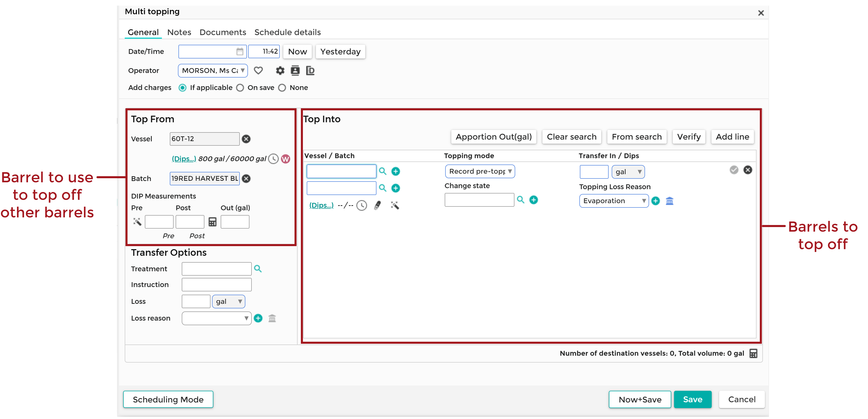Click the heart favorite icon beside Operator
The height and width of the screenshot is (419, 868).
(x=258, y=70)
